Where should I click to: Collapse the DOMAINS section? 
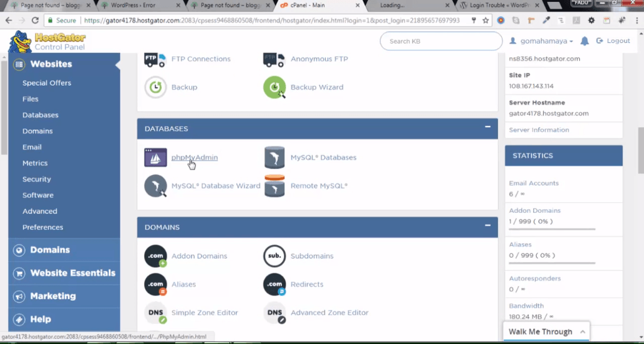[x=487, y=225]
